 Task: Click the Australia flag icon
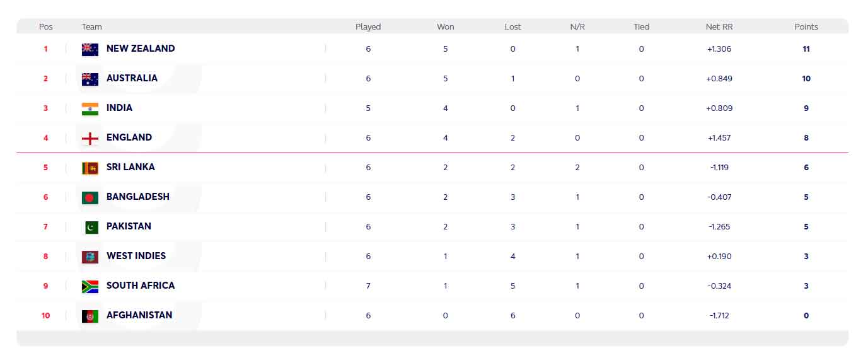[x=90, y=79]
